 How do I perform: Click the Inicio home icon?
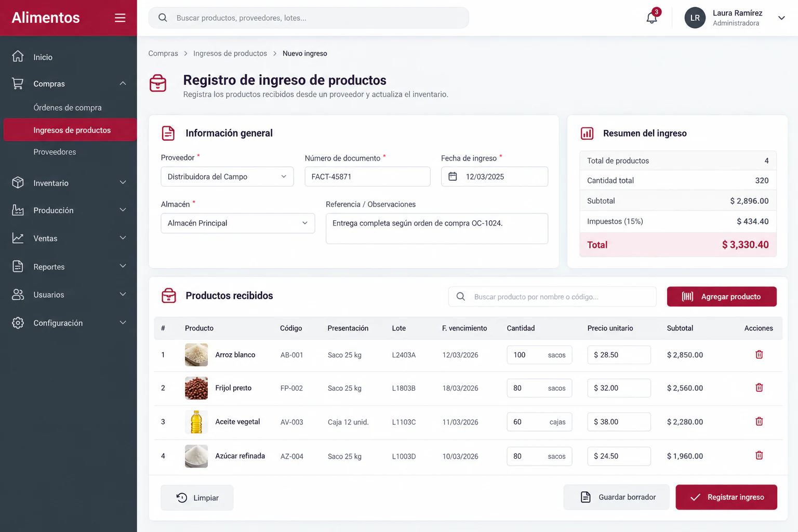(x=18, y=57)
